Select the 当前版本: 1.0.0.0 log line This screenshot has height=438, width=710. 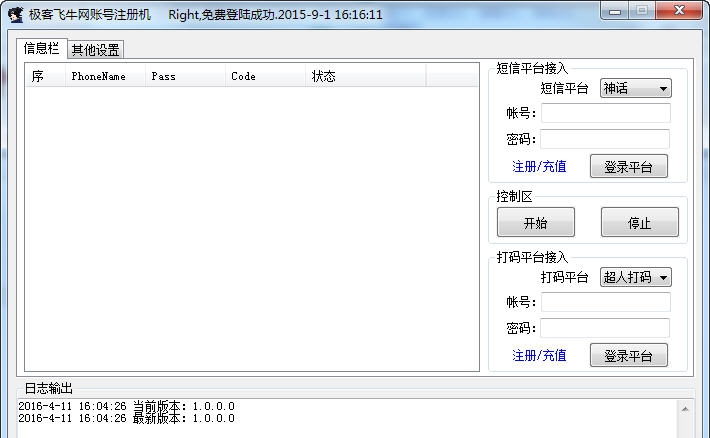(126, 406)
